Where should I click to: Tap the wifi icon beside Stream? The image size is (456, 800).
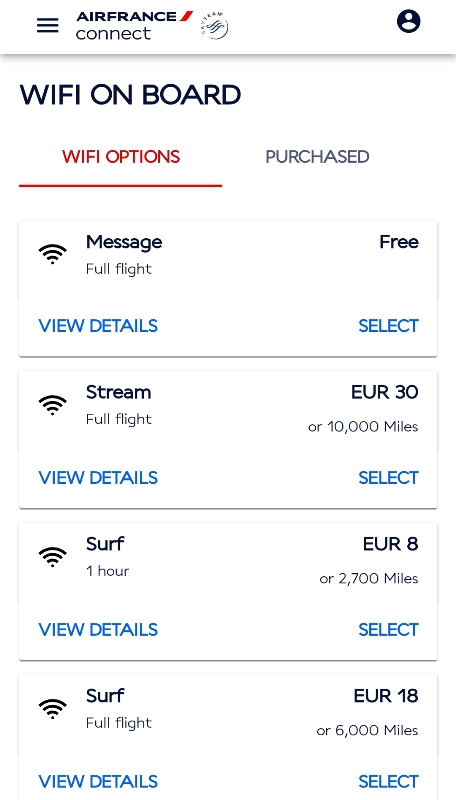pyautogui.click(x=53, y=405)
